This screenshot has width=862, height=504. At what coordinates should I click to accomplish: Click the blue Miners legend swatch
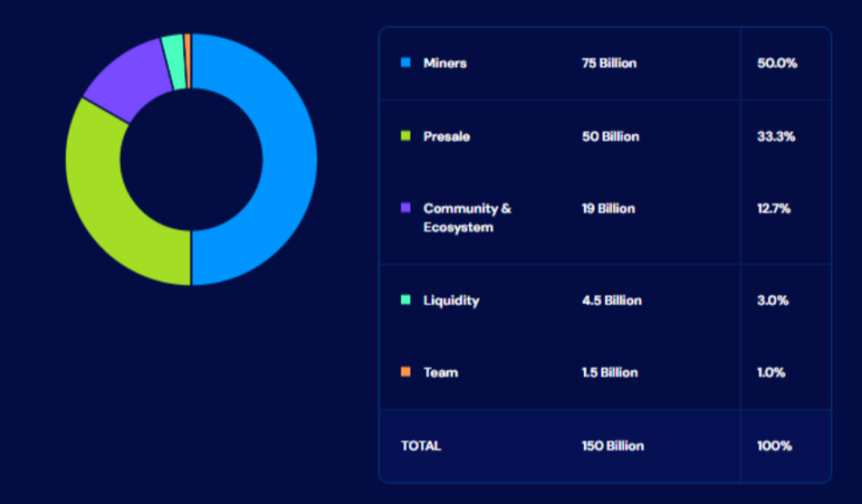pos(407,63)
